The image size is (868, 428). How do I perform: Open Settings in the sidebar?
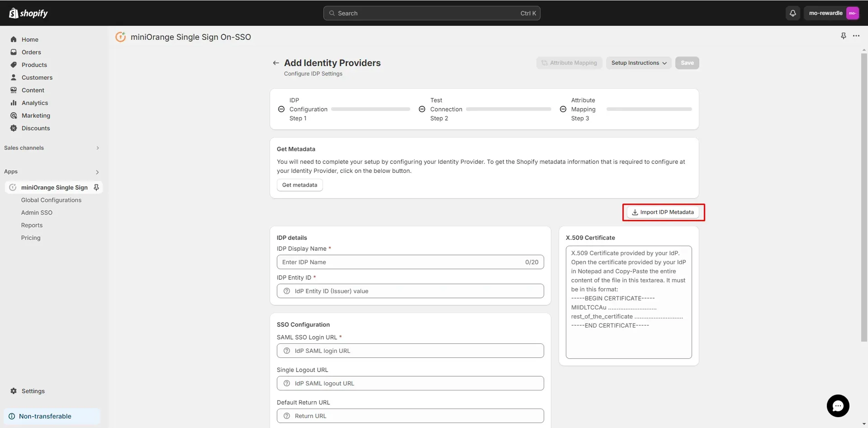(x=33, y=391)
